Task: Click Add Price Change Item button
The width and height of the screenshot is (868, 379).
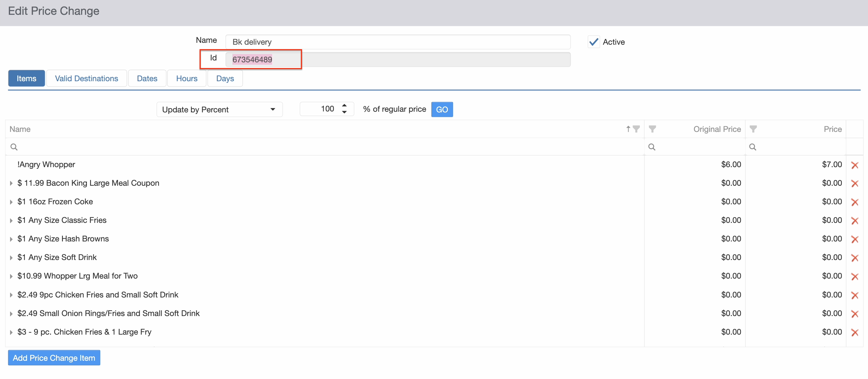Action: coord(54,358)
